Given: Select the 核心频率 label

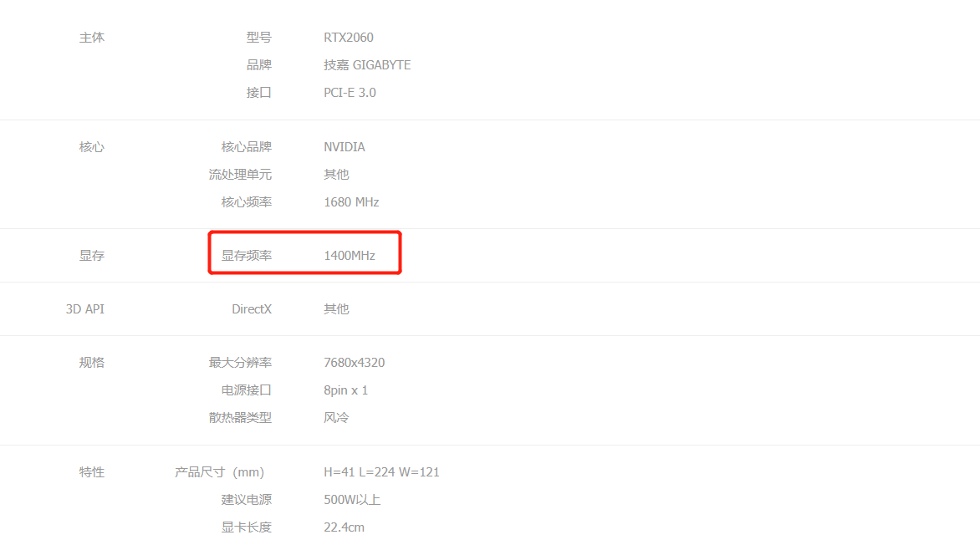Looking at the screenshot, I should pos(246,202).
